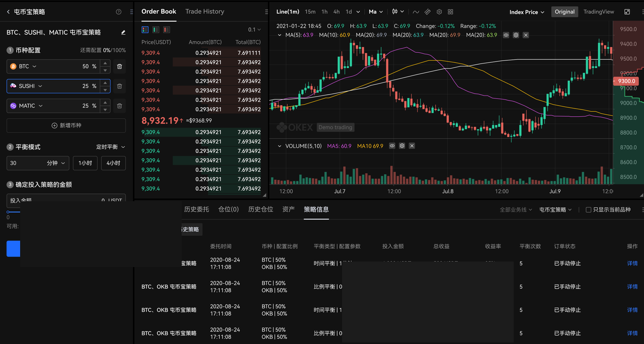Open the 资产 tab
The height and width of the screenshot is (344, 644).
tap(288, 209)
